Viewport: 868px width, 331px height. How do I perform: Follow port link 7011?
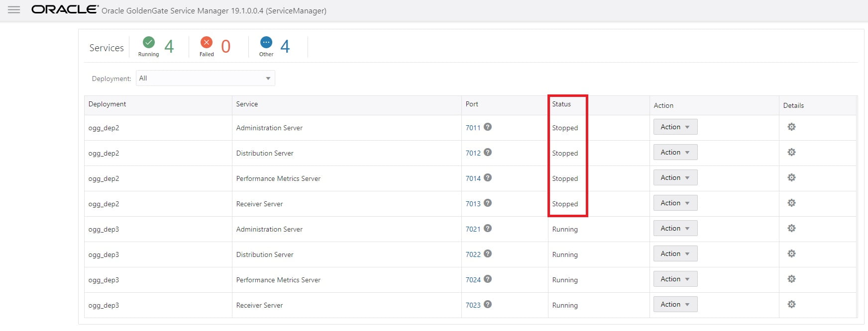473,128
